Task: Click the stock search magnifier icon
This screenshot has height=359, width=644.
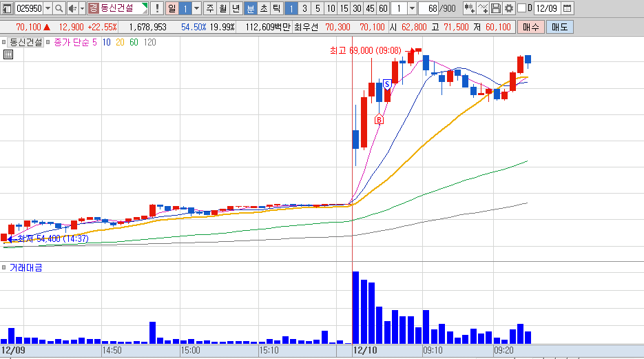Action: (59, 8)
